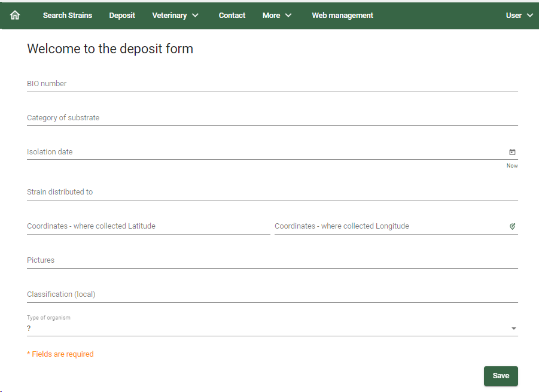Go to the home page icon
The height and width of the screenshot is (392, 539).
click(15, 15)
